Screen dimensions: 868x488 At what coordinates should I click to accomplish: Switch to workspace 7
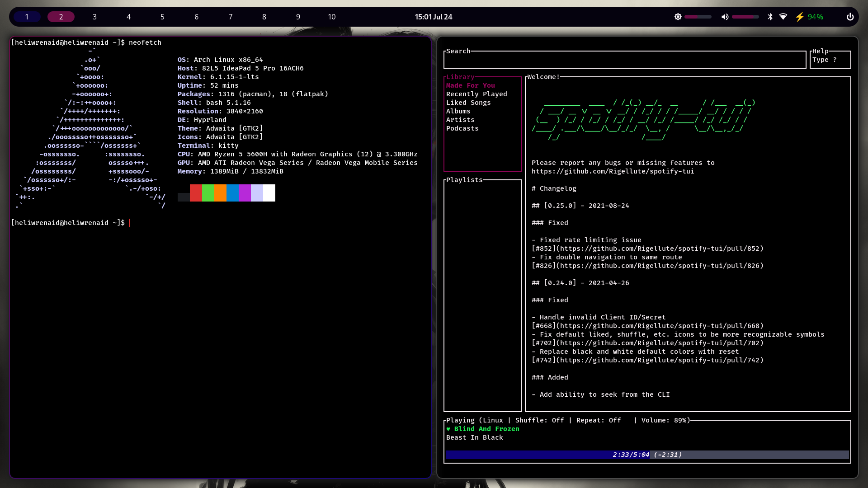[230, 17]
